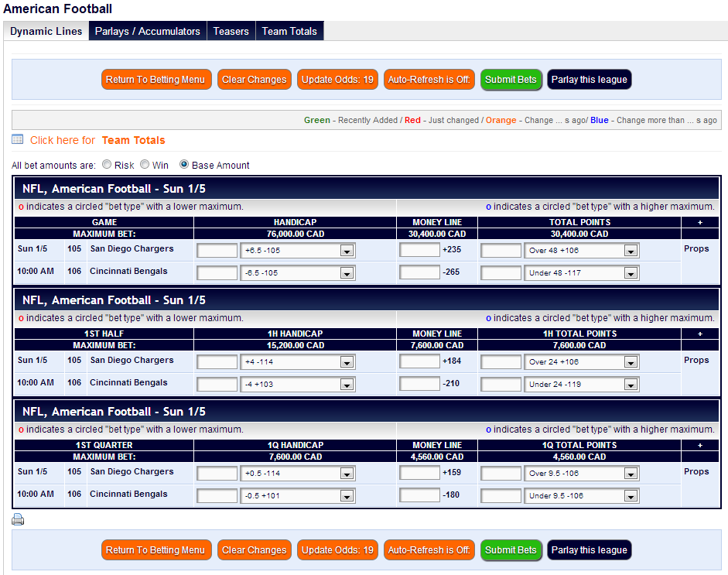Open the orange Team Totals link

click(x=133, y=140)
